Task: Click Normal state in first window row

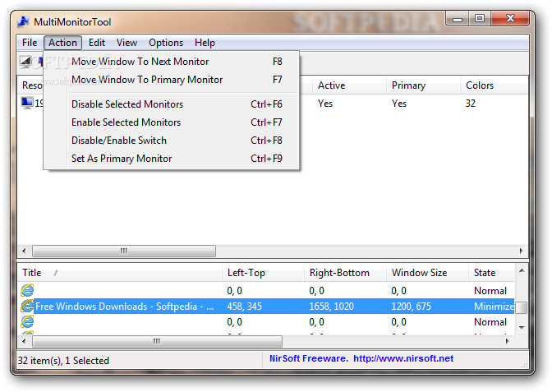Action: pos(490,291)
